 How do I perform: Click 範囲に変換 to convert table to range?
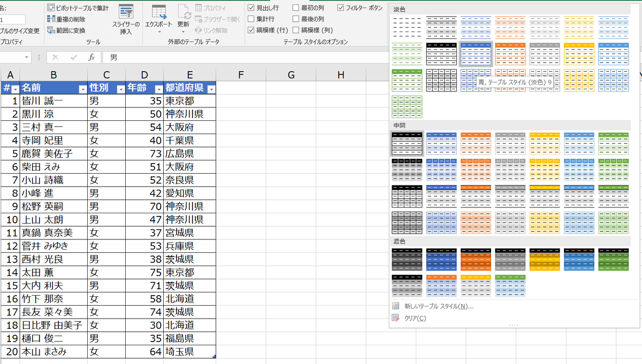[66, 30]
